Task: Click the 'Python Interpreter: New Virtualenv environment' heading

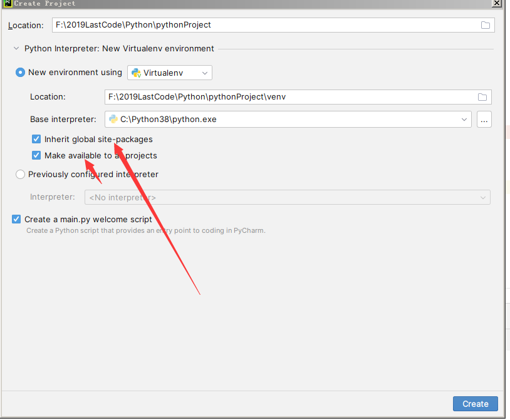Action: point(119,48)
